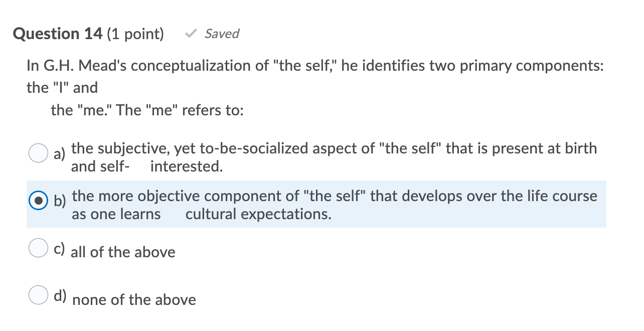Viewport: 644px width, 331px height.
Task: Select radio button for answer a
Action: coord(38,153)
